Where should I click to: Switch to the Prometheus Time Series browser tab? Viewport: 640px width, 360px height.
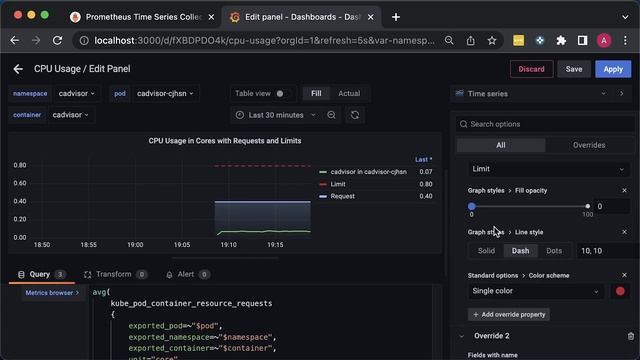tap(141, 17)
